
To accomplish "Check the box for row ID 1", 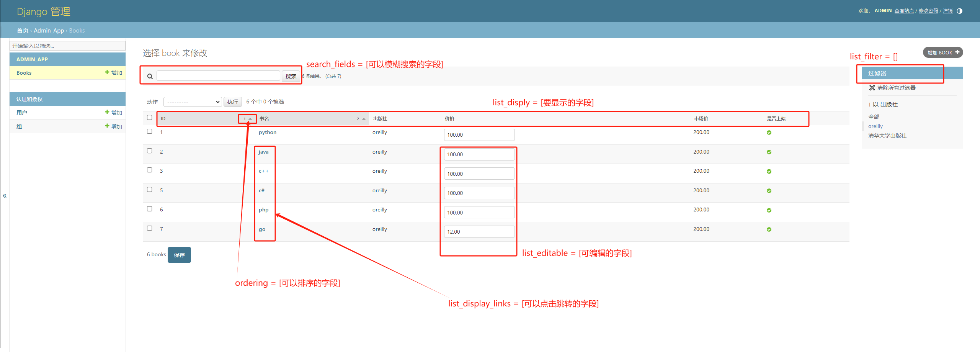I will [150, 131].
